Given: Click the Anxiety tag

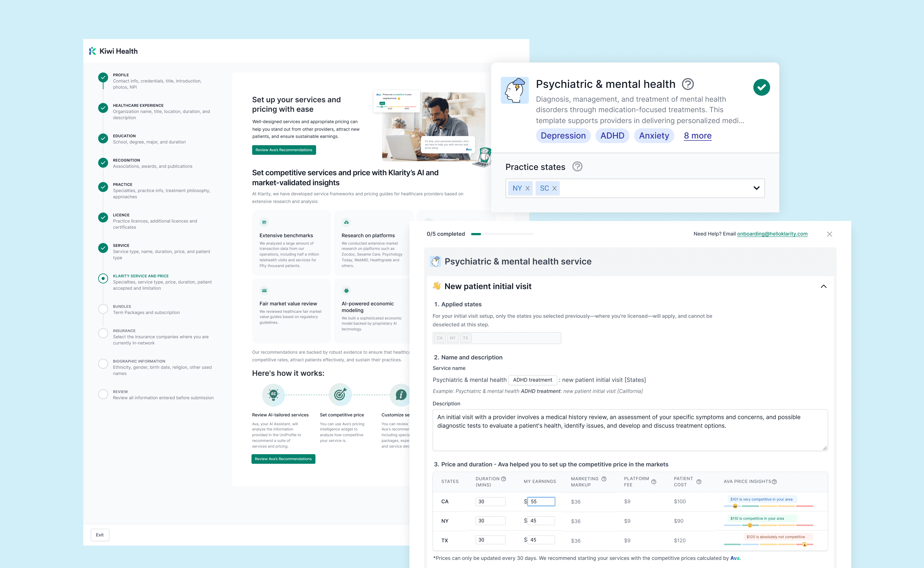Looking at the screenshot, I should (654, 136).
